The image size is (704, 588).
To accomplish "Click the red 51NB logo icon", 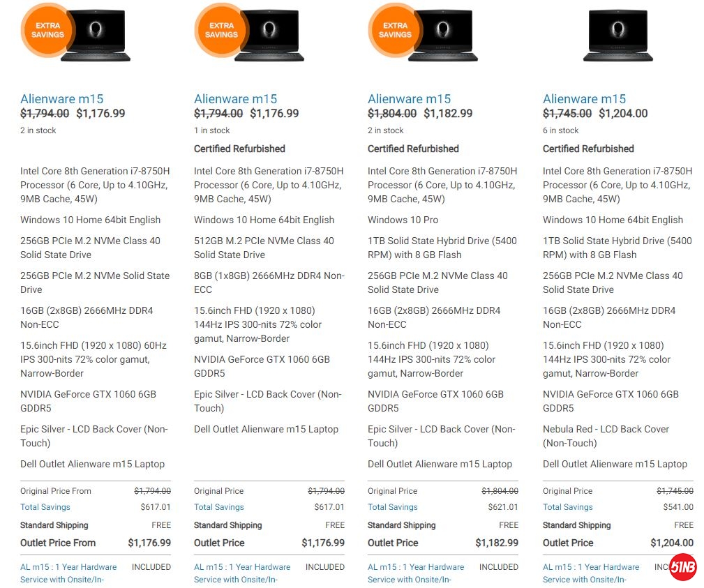I will point(682,568).
